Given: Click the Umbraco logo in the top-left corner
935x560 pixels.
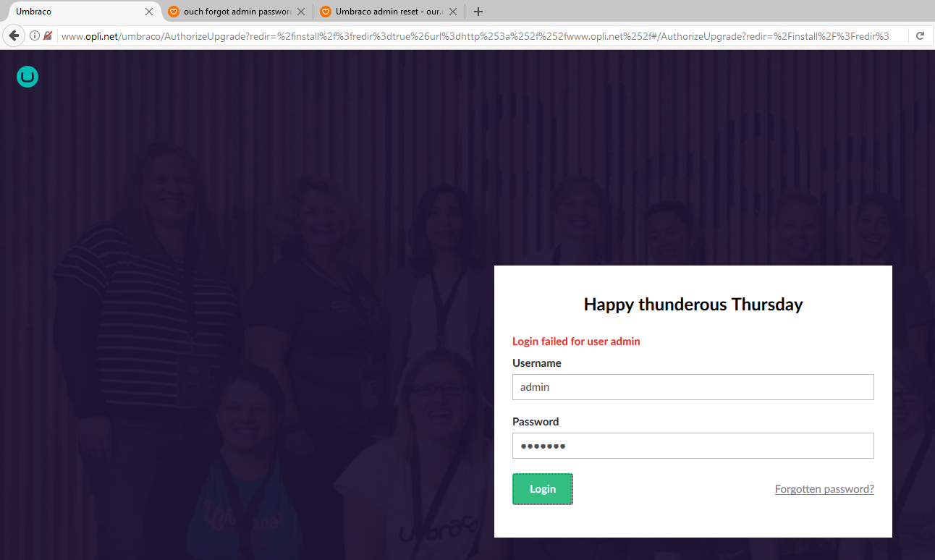Looking at the screenshot, I should [27, 77].
